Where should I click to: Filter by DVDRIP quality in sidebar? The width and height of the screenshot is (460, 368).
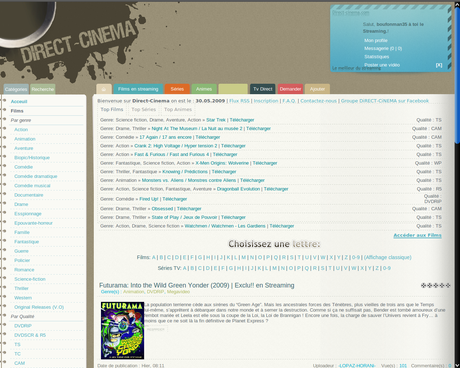tap(23, 325)
